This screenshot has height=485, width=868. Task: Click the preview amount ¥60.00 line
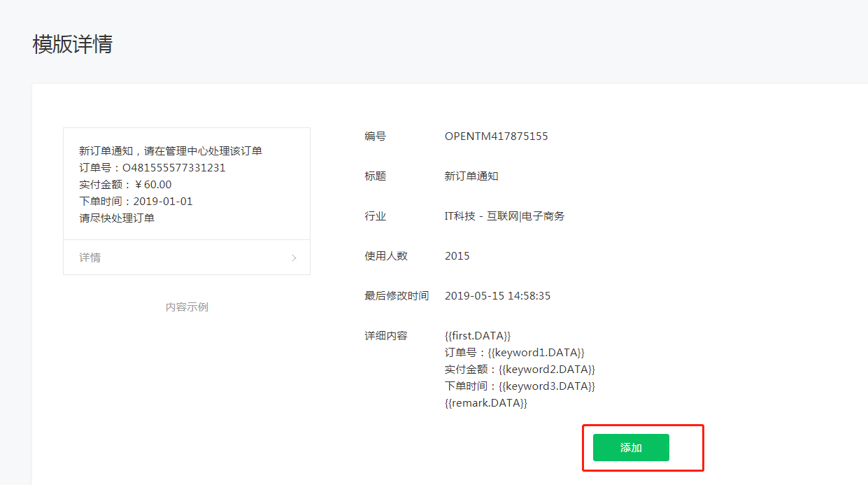pyautogui.click(x=125, y=185)
